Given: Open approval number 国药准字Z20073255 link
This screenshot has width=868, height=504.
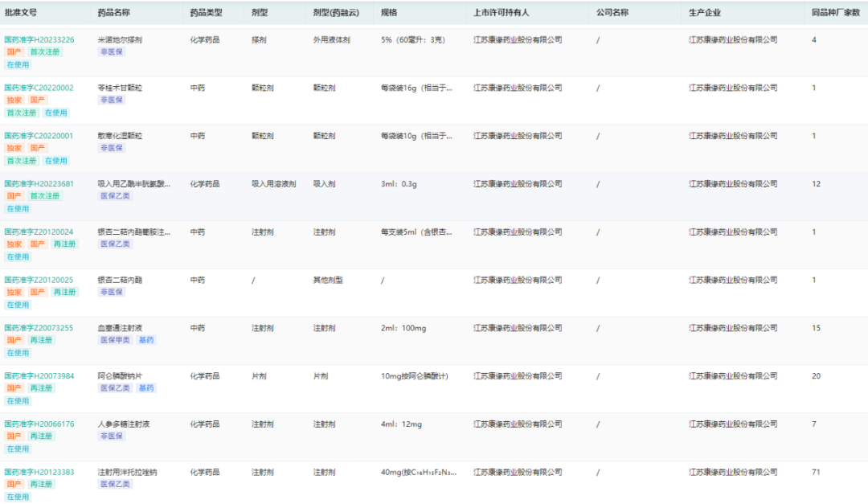Looking at the screenshot, I should coord(39,328).
